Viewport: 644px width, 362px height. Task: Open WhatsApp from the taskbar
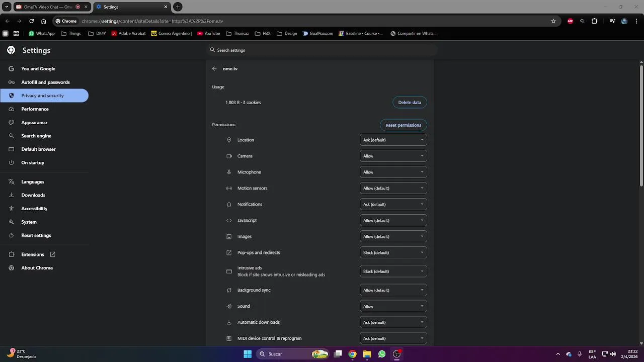click(382, 354)
